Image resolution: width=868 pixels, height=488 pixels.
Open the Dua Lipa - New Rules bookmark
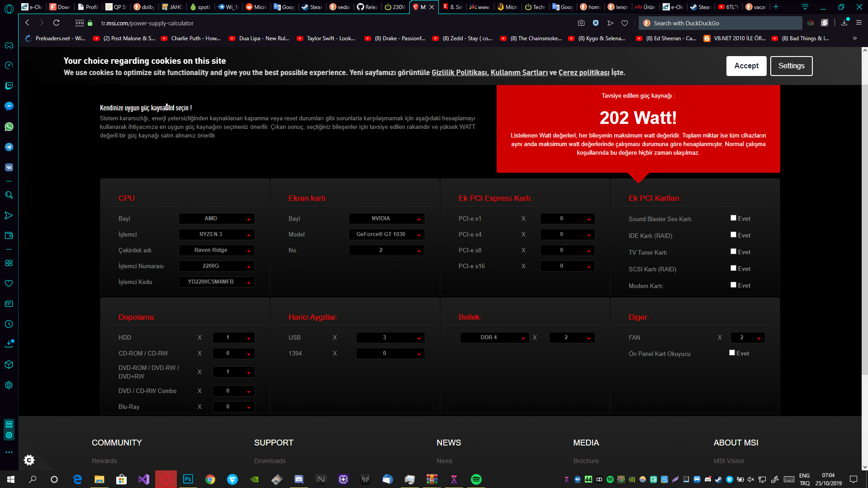[259, 38]
